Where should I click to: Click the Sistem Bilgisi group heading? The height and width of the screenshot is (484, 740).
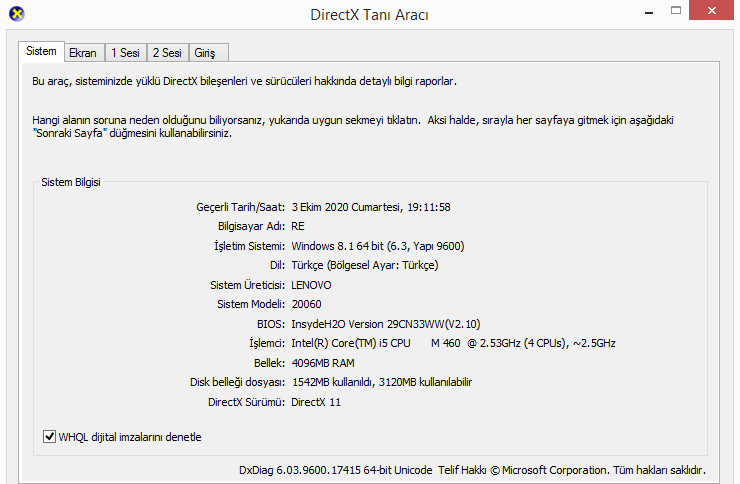pos(71,182)
